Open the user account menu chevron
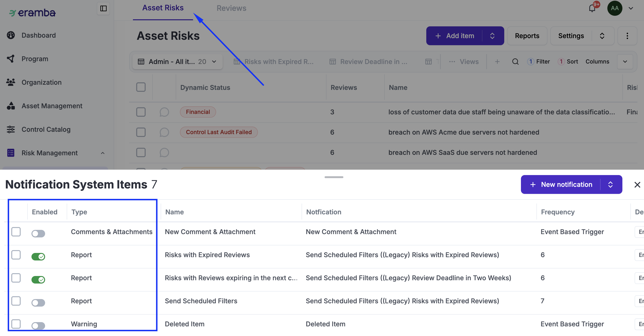Viewport: 644px width, 336px height. (x=631, y=8)
